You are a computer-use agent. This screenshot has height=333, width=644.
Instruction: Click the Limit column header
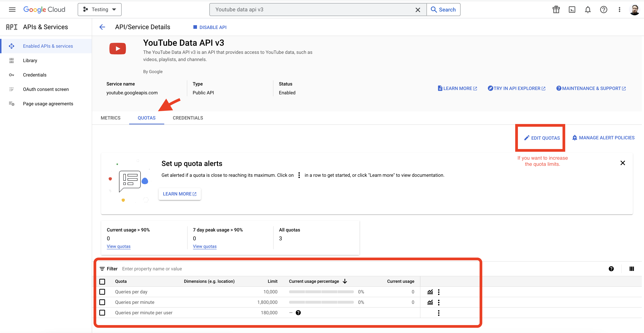273,281
